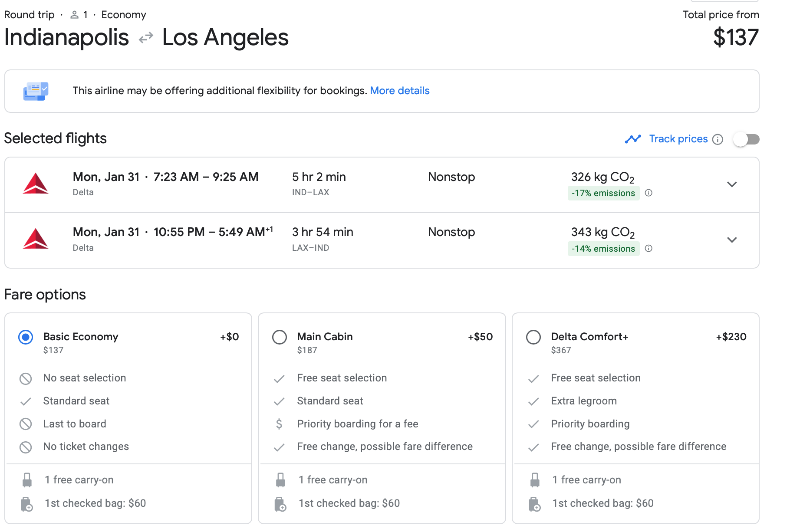Screen dimensions: 790x532
Task: Click the Delta logo on the IND–LAX flight
Action: point(36,184)
